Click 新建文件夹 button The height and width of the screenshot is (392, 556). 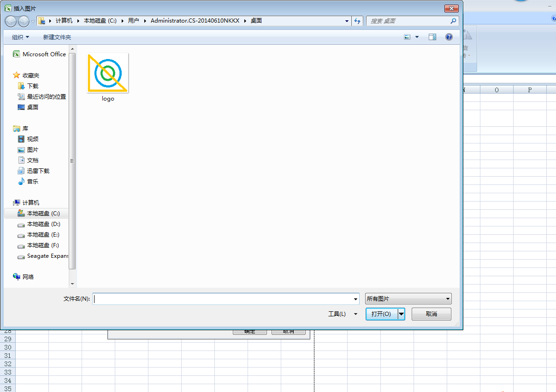(x=57, y=37)
